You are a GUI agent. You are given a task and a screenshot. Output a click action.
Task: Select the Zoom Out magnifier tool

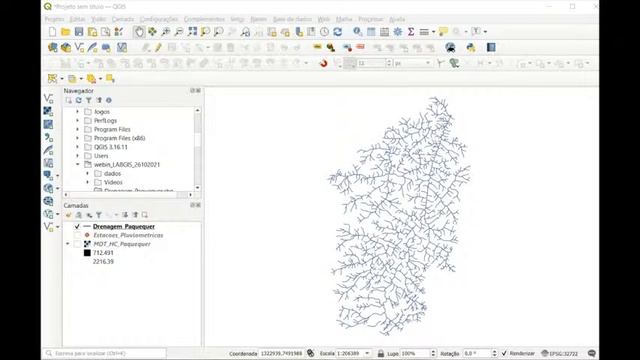179,32
